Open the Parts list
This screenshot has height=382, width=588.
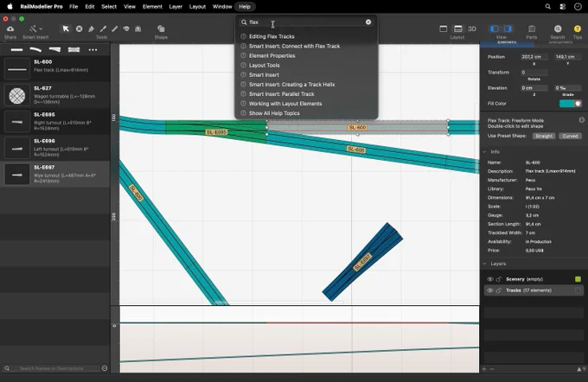point(532,29)
